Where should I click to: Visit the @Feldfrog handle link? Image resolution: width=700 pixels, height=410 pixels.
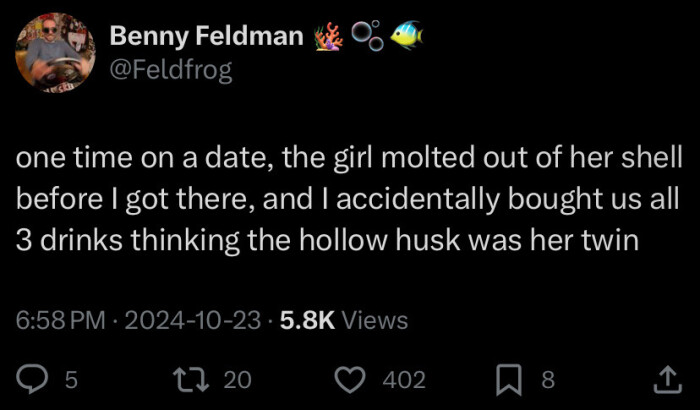click(x=170, y=72)
